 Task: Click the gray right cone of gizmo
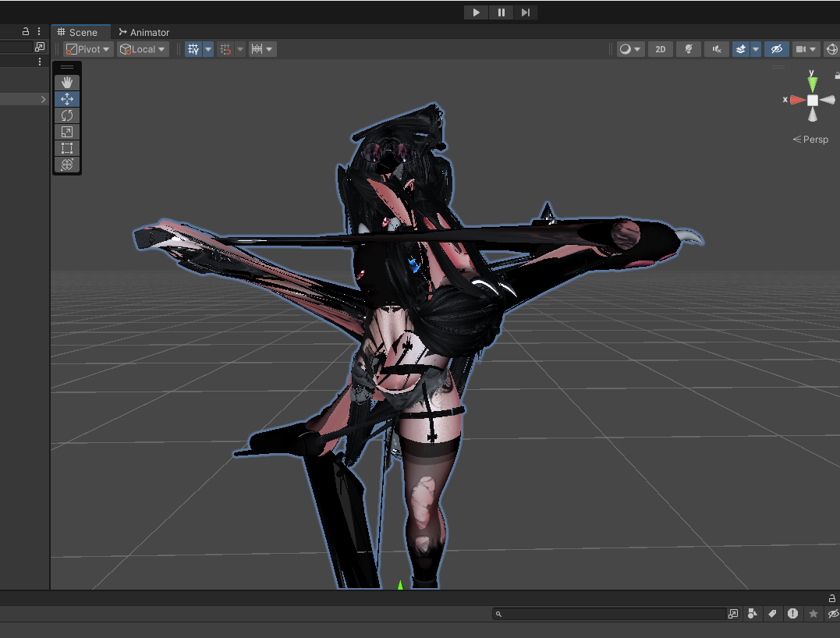828,100
